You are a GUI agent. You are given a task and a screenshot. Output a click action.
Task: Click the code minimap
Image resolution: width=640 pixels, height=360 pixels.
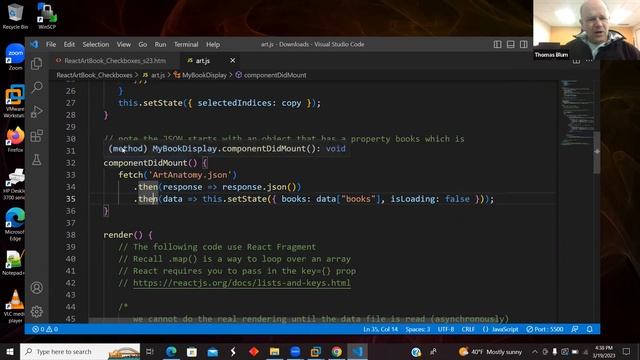point(576,112)
